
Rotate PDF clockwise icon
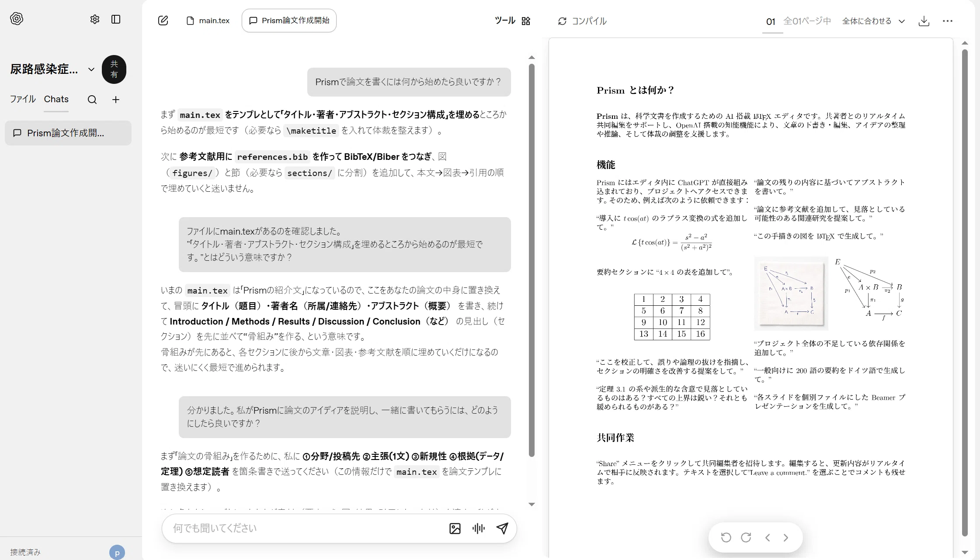click(746, 537)
